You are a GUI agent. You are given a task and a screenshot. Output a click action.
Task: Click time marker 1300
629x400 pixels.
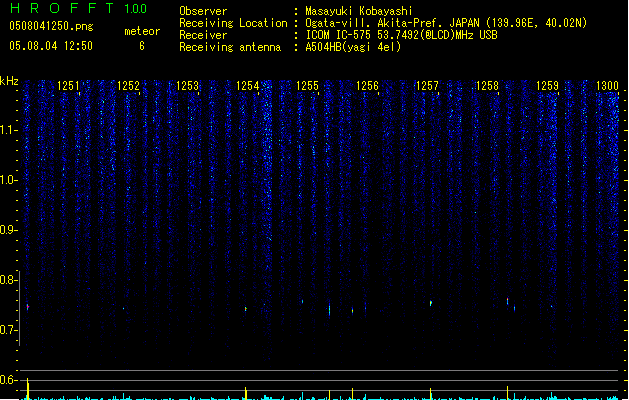click(x=607, y=86)
